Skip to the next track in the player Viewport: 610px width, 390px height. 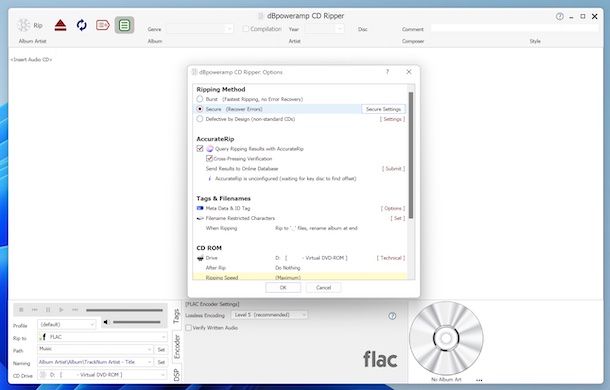(75, 310)
